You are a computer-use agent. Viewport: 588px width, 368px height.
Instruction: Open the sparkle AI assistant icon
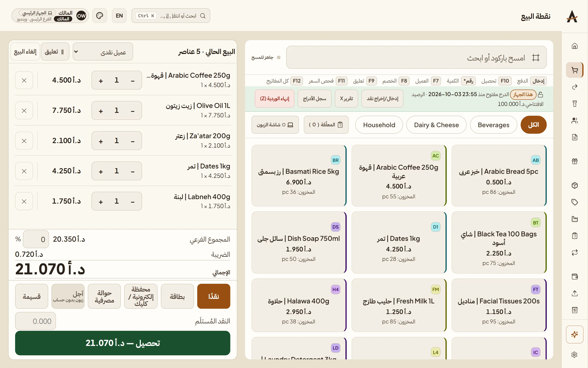pyautogui.click(x=574, y=334)
